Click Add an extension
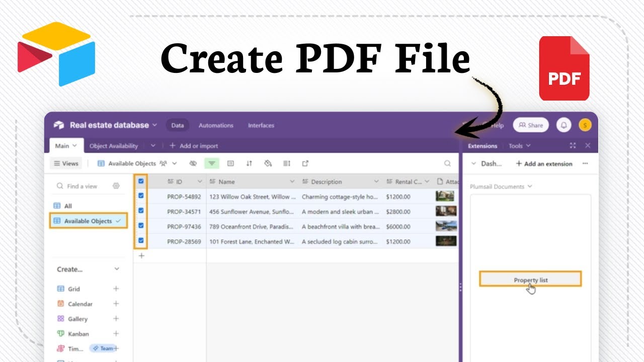Viewport: 644px width, 362px height. pos(544,164)
